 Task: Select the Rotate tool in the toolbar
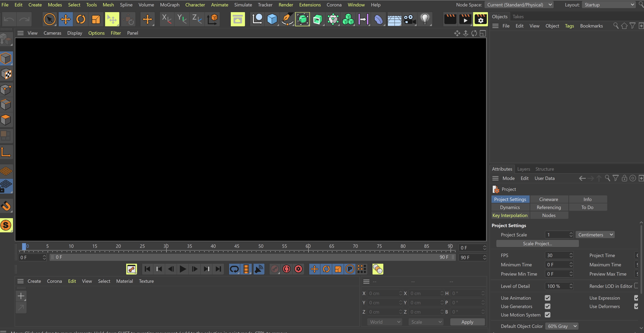click(80, 19)
